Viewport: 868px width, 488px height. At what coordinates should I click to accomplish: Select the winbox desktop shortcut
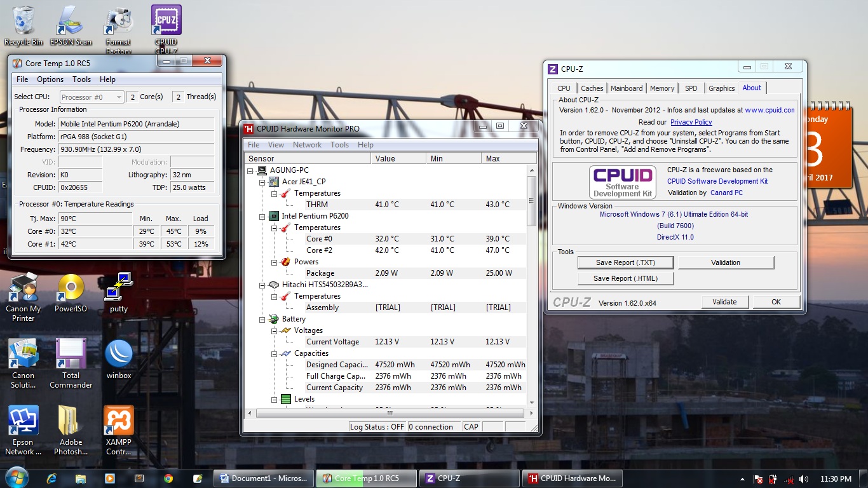(x=119, y=359)
